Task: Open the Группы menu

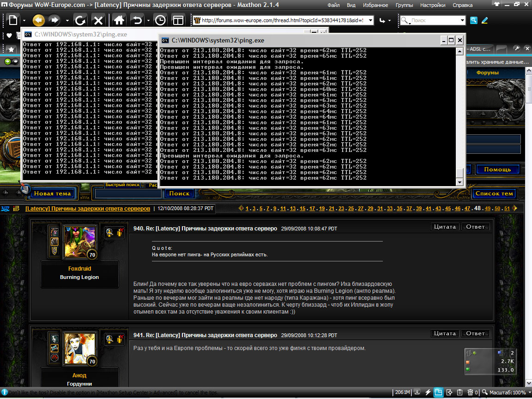Action: pyautogui.click(x=404, y=5)
